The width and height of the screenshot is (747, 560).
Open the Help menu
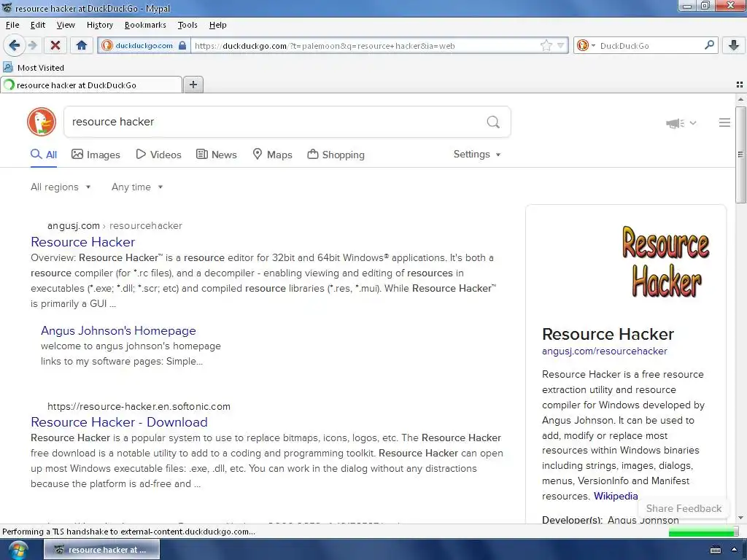point(217,25)
